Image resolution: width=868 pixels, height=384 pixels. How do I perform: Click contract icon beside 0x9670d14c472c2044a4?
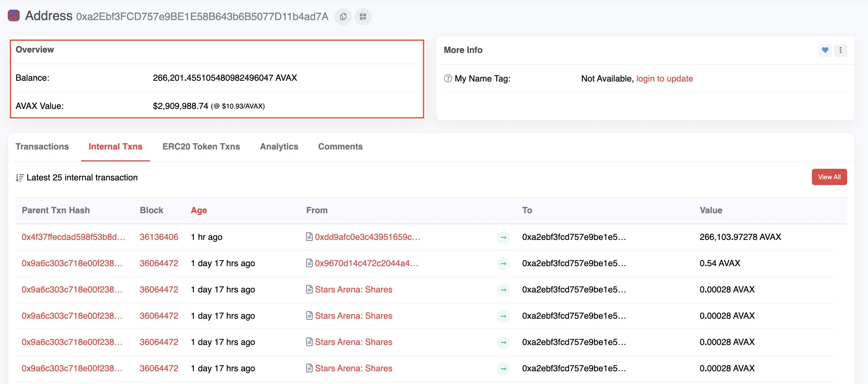click(309, 263)
